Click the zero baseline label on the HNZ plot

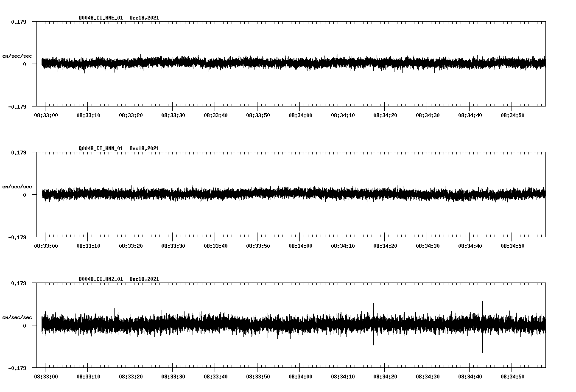25,325
